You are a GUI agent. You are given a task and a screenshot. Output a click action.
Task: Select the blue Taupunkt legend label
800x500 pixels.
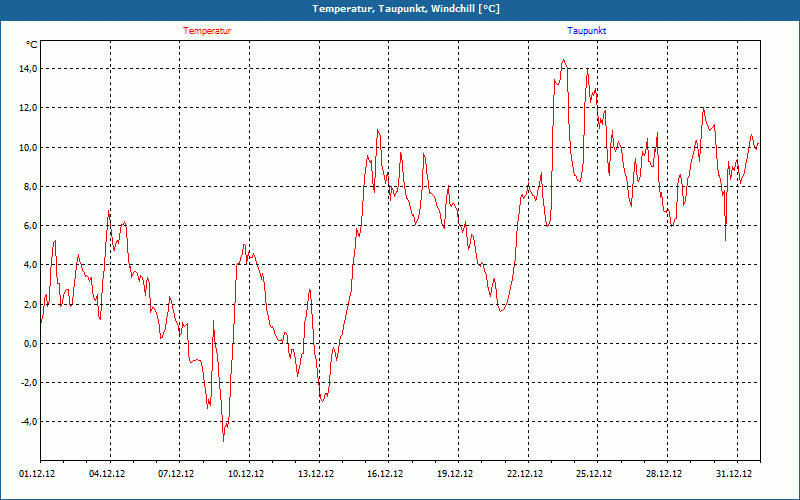click(x=587, y=31)
